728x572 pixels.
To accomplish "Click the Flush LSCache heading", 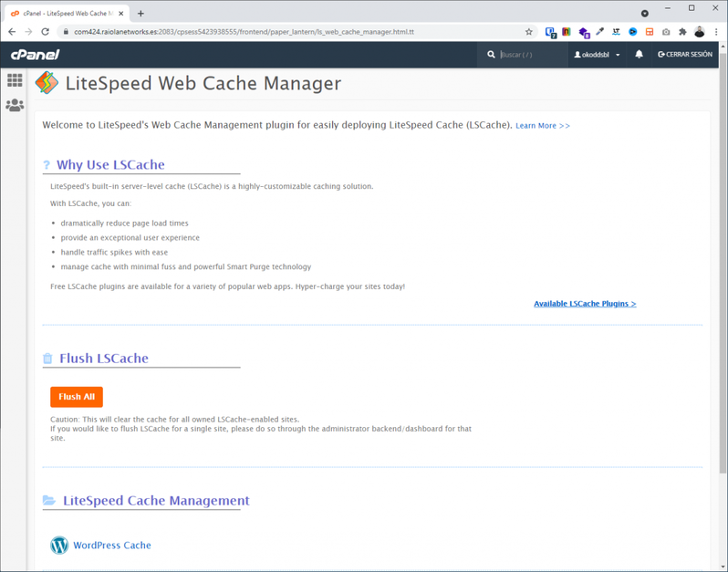I will 104,359.
